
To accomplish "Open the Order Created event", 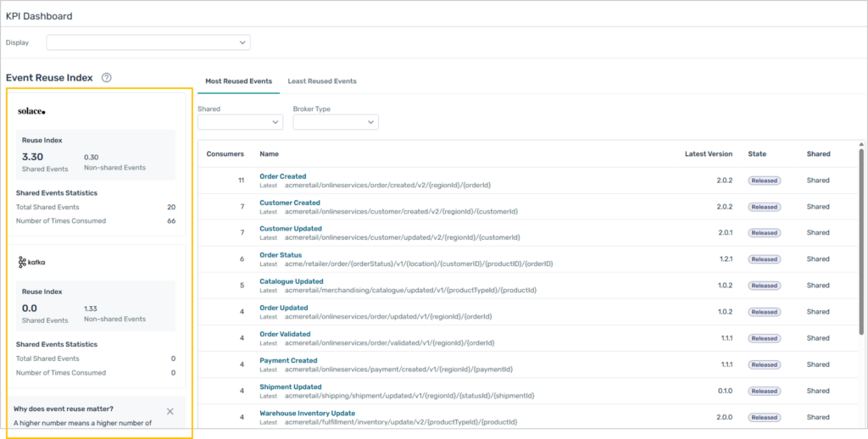I will [283, 176].
